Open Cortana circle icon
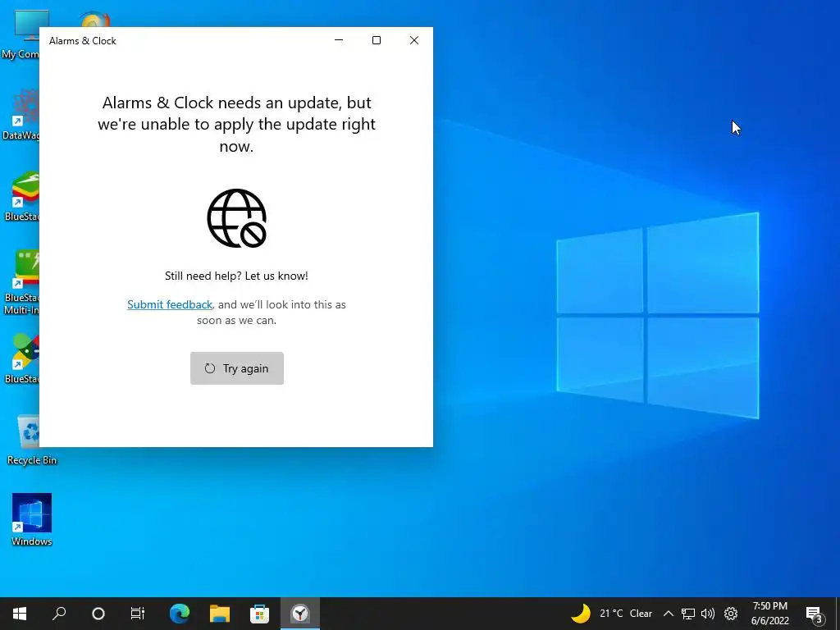The height and width of the screenshot is (630, 840). [x=98, y=614]
